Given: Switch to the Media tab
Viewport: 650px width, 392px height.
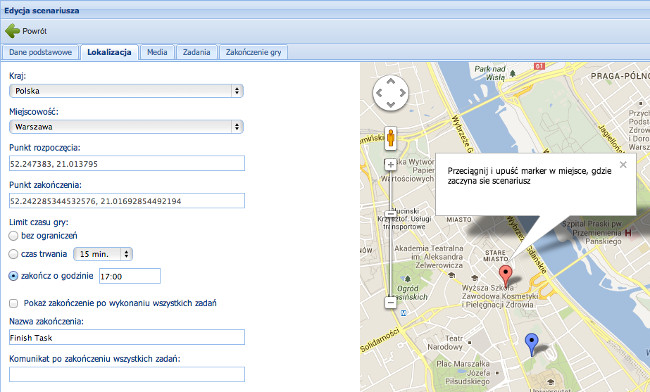Looking at the screenshot, I should (157, 52).
